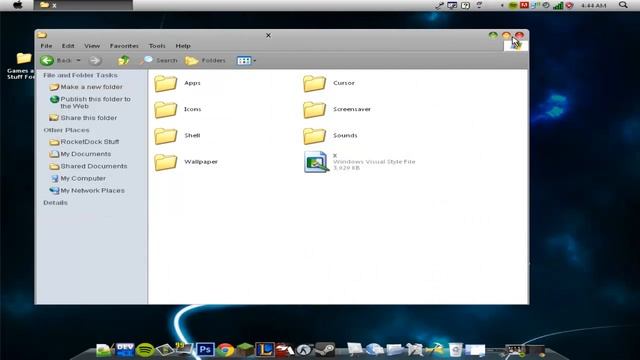Click the clock showing 4:44 AM
Viewport: 640px width, 360px height.
(593, 5)
